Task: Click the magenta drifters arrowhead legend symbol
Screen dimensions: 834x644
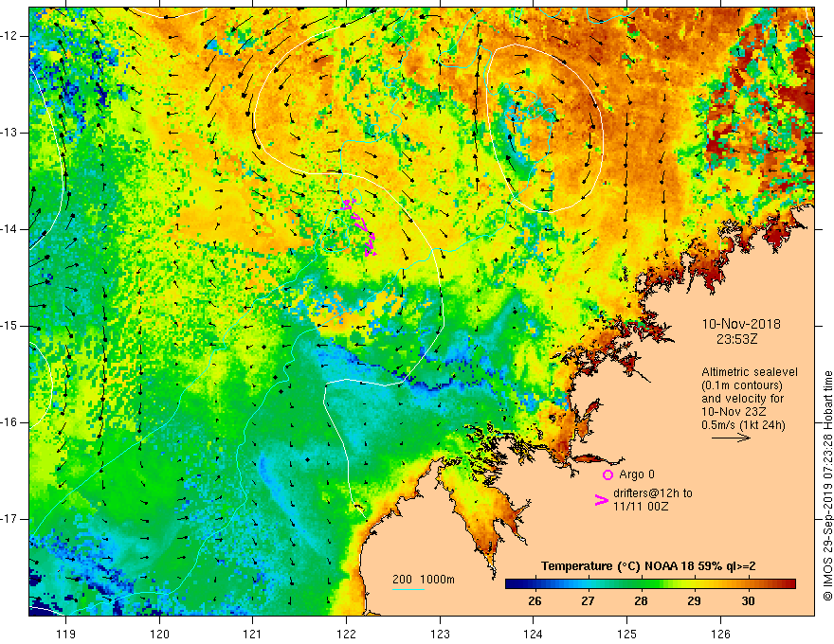Action: (602, 500)
